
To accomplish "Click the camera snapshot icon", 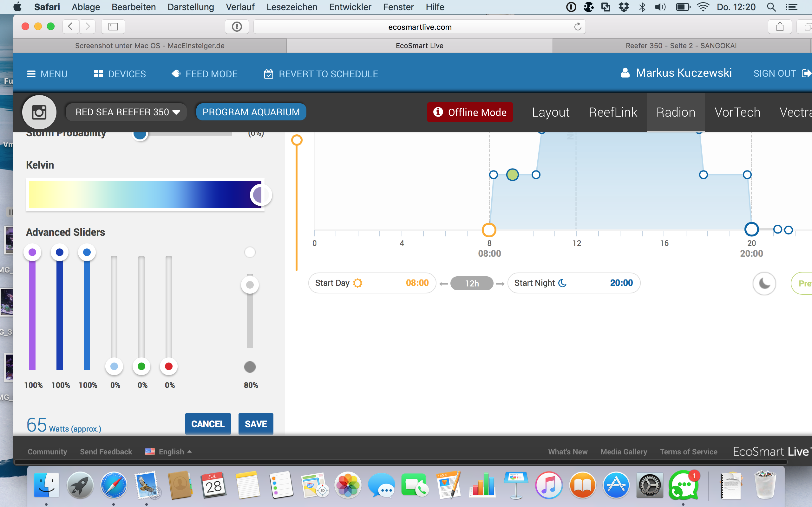I will click(x=39, y=112).
